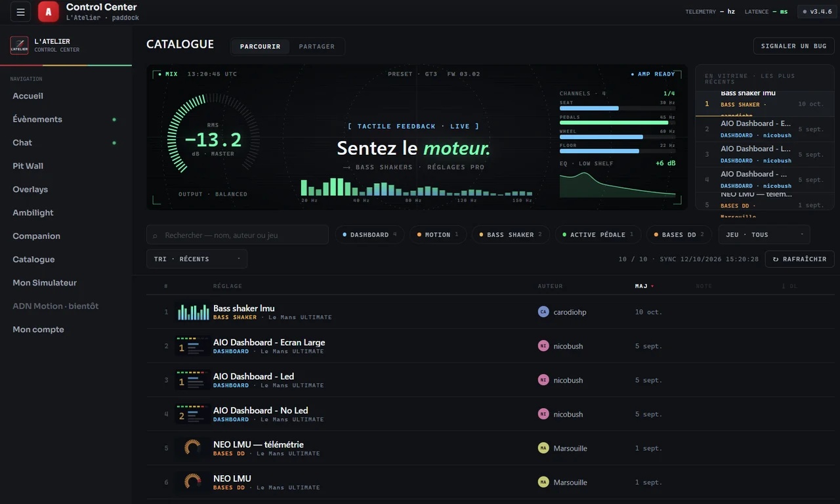Click Marsouille avatar in télémétrie row

(543, 448)
